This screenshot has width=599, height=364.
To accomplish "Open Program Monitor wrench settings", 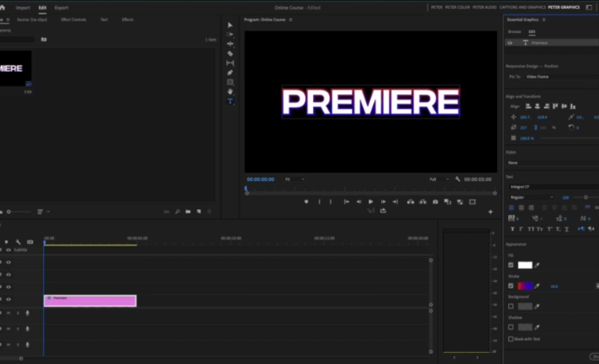I will [457, 179].
